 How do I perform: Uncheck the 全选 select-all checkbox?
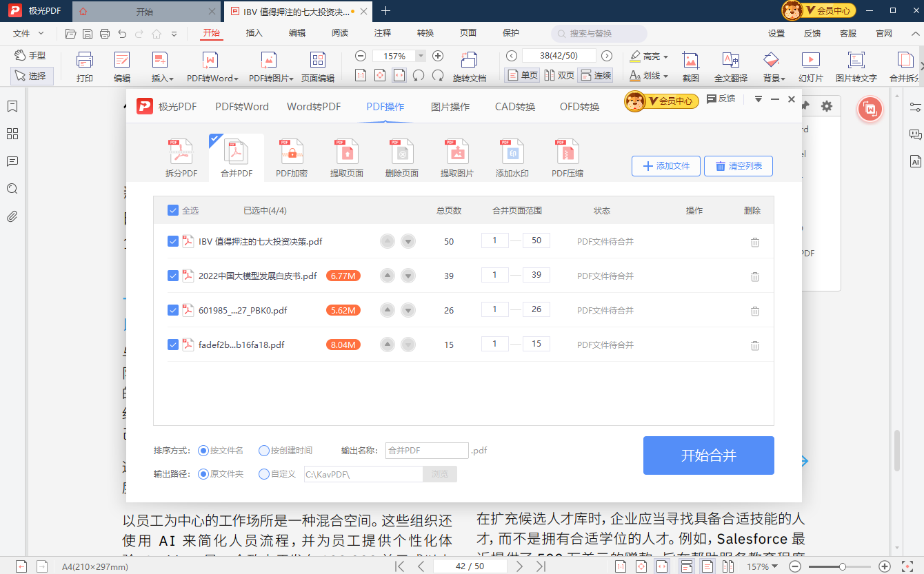coord(173,210)
